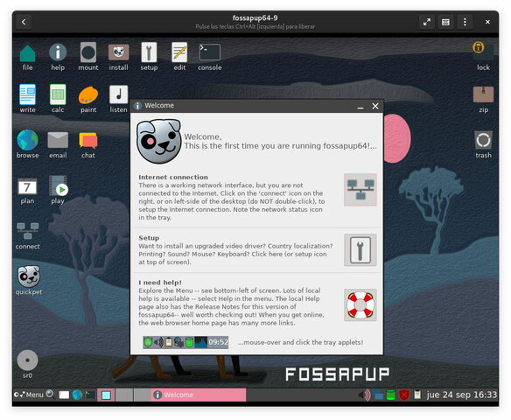Switch to the third virtual desktop

tap(142, 395)
